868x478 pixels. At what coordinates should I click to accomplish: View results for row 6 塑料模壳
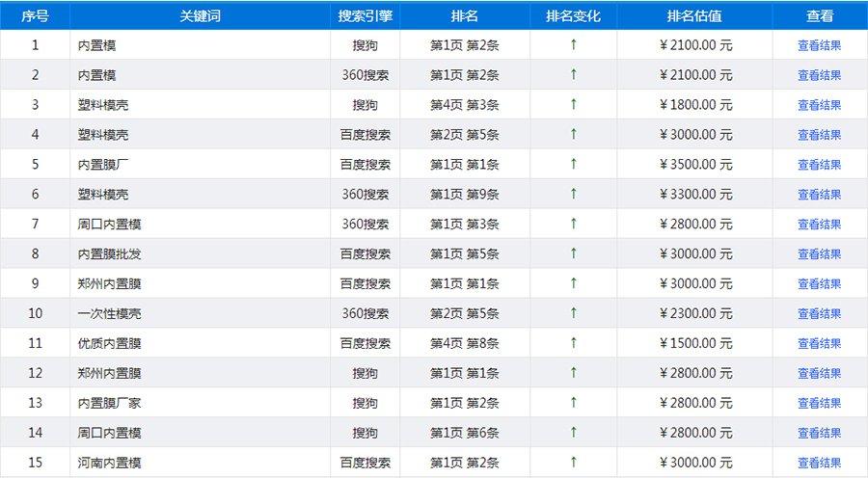819,195
